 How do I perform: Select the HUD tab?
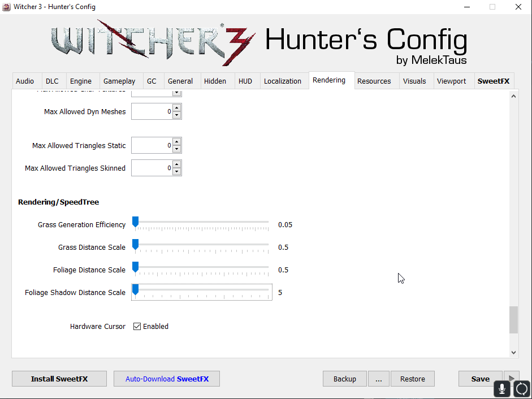[x=247, y=81]
